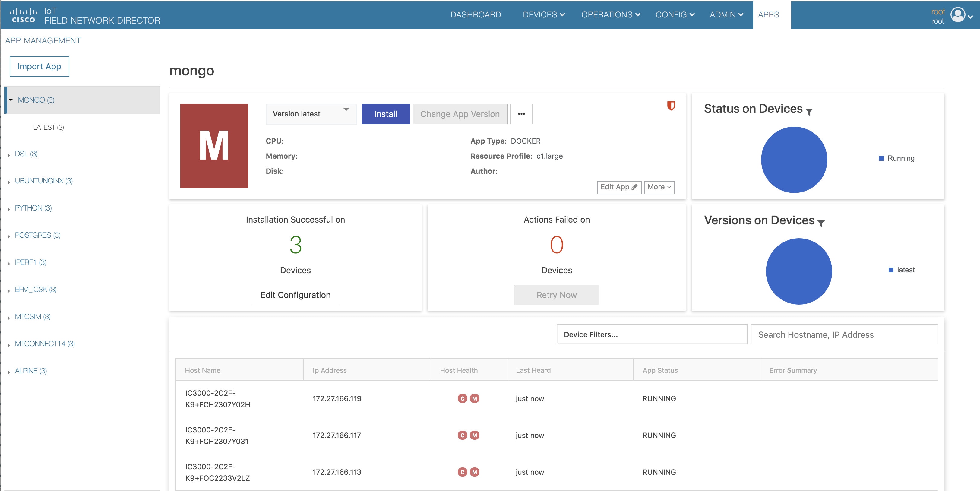Click Edit App pencil button

[619, 187]
